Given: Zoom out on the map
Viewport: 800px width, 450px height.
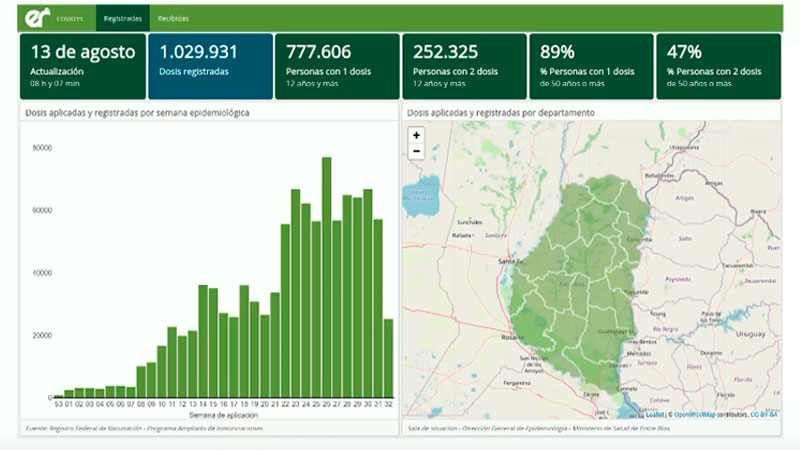Looking at the screenshot, I should click(416, 151).
